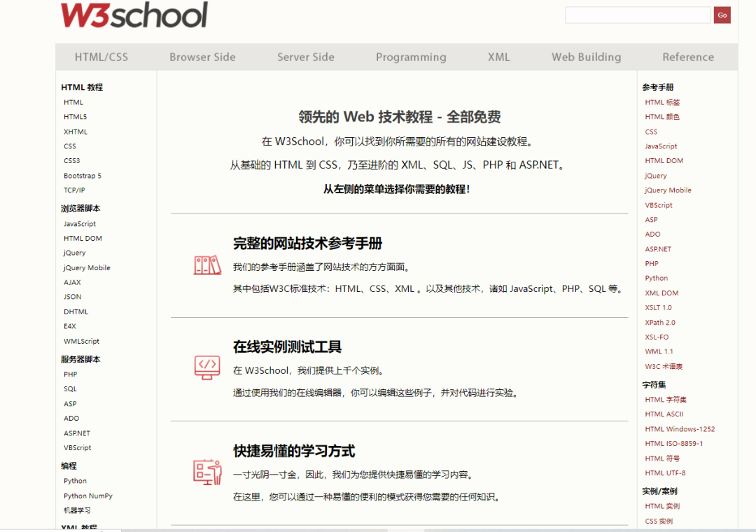Open the Reference navigation tab
Screen dimensions: 756x532
point(688,57)
